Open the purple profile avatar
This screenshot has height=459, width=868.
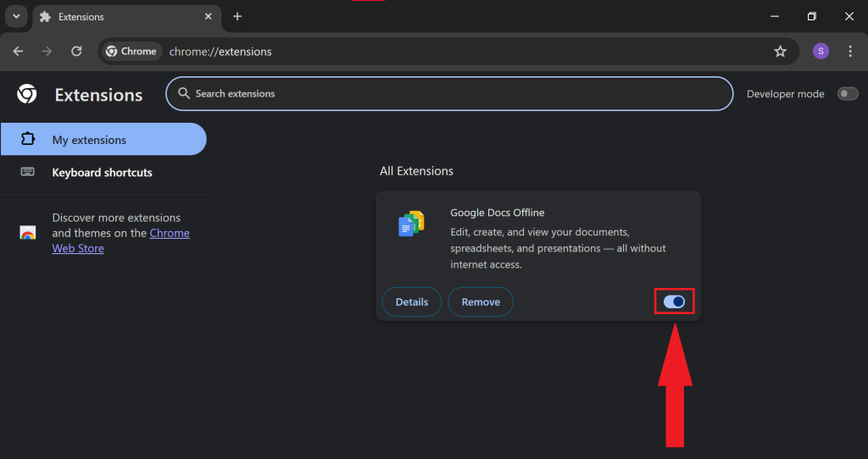pos(820,52)
